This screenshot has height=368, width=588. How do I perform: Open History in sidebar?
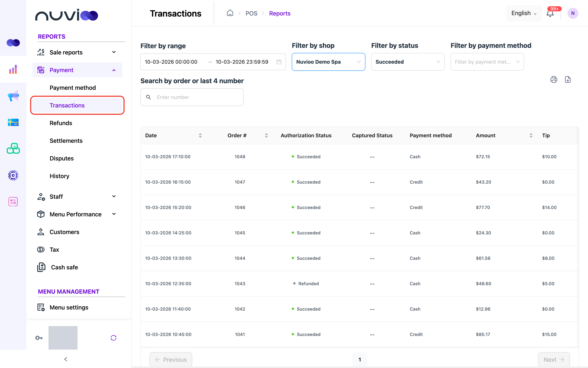click(59, 176)
